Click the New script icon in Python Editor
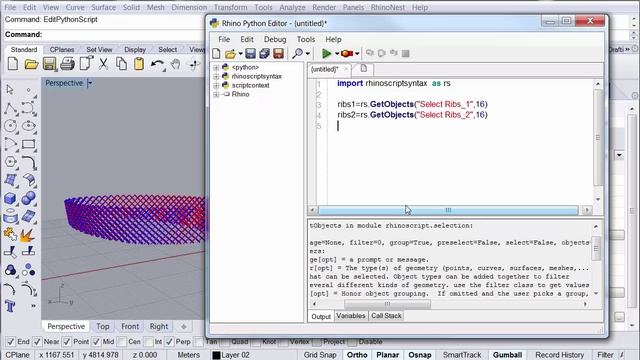Image resolution: width=640 pixels, height=360 pixels. pyautogui.click(x=216, y=53)
